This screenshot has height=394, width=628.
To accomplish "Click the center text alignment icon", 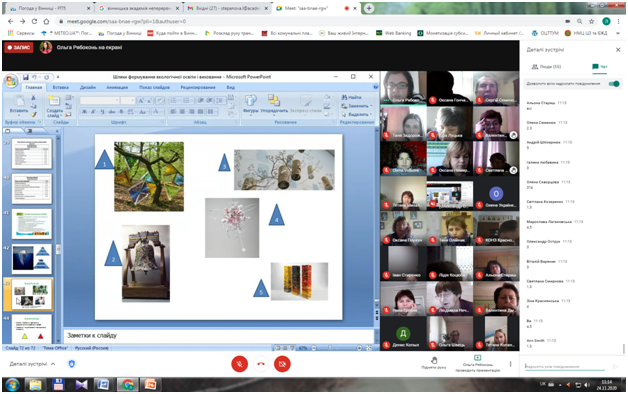I will pyautogui.click(x=182, y=111).
